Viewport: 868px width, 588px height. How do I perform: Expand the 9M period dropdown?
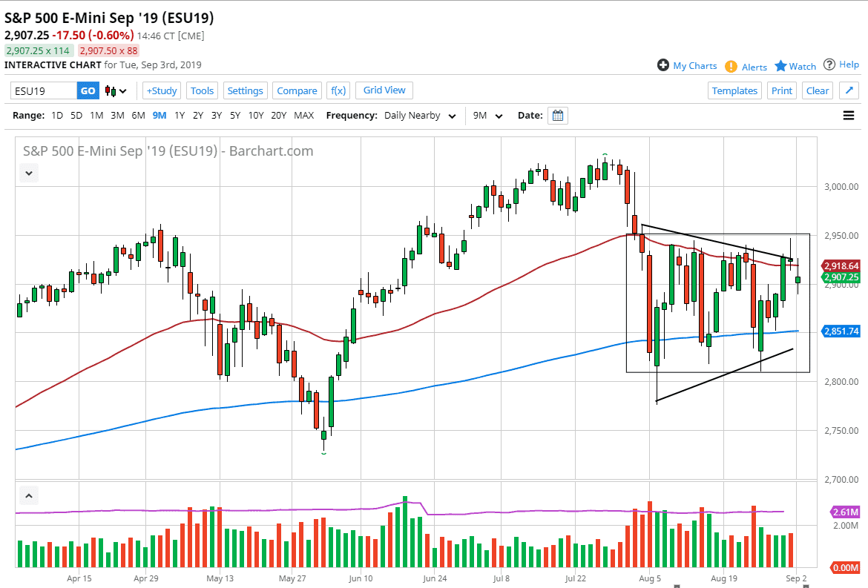point(488,116)
